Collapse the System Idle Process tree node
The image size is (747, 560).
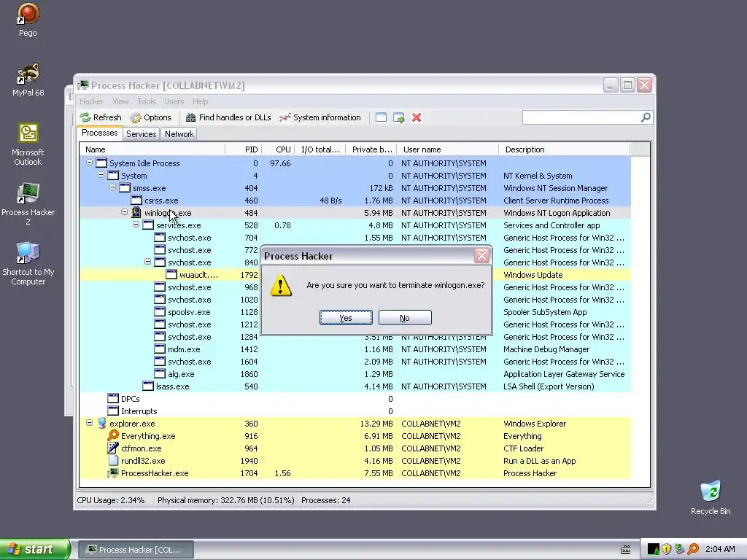[89, 163]
